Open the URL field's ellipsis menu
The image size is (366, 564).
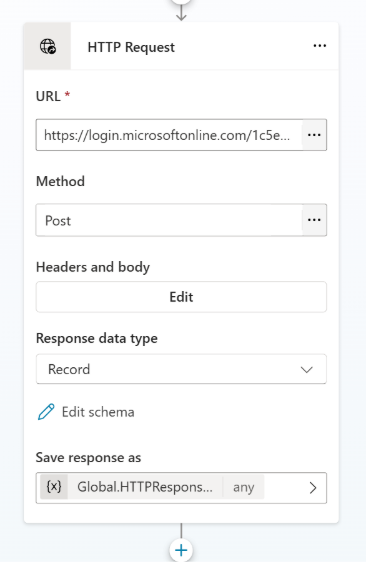click(314, 135)
